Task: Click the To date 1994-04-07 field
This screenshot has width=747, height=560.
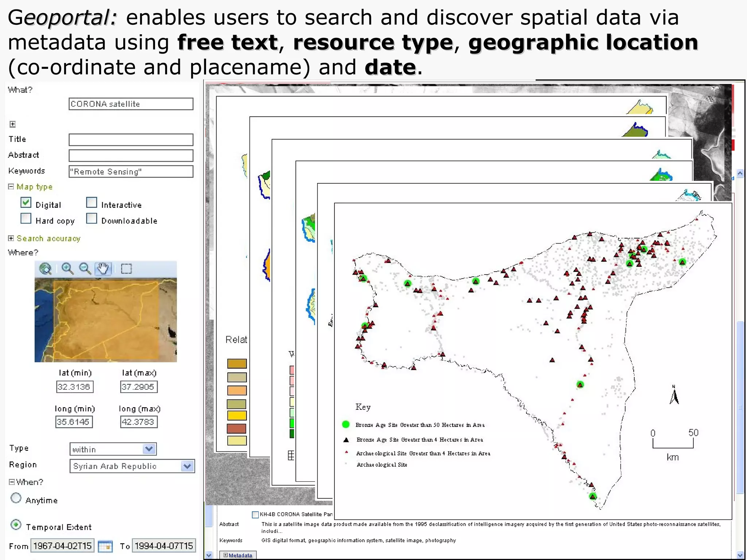Action: point(164,546)
